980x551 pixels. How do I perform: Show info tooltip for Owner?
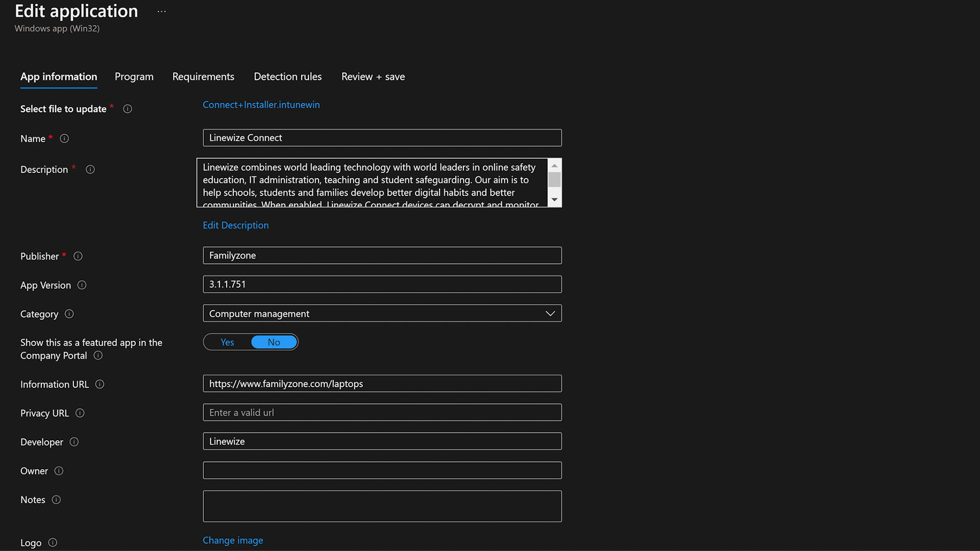[x=59, y=471]
